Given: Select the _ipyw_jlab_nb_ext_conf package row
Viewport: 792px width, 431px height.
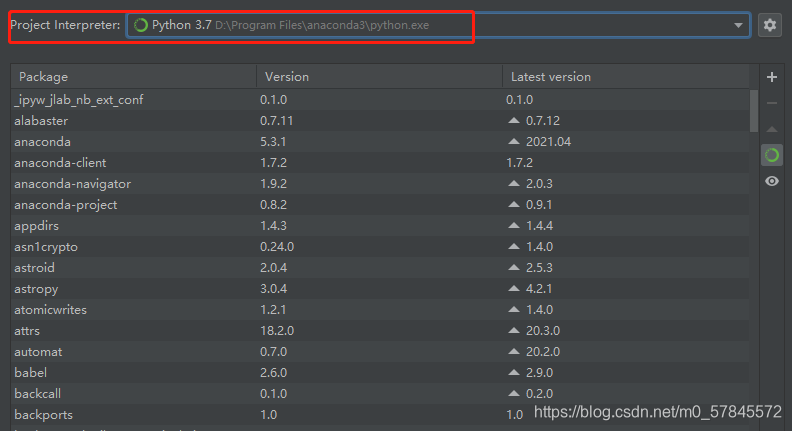Looking at the screenshot, I should (x=380, y=100).
